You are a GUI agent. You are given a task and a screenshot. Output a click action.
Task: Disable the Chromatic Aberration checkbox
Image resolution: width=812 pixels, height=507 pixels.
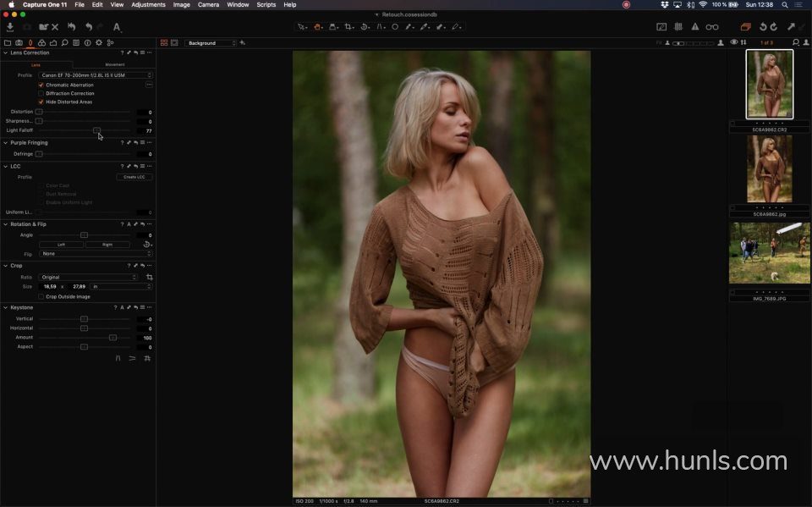tap(41, 85)
